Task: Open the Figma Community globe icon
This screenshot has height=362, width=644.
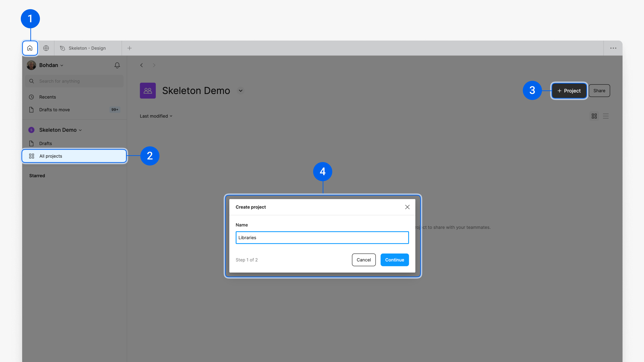Action: point(46,48)
